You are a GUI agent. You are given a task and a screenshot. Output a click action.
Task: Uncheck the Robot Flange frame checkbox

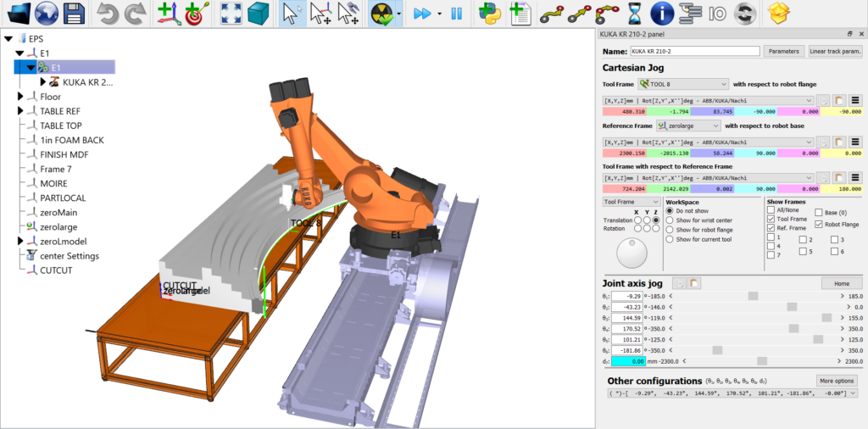pyautogui.click(x=819, y=225)
